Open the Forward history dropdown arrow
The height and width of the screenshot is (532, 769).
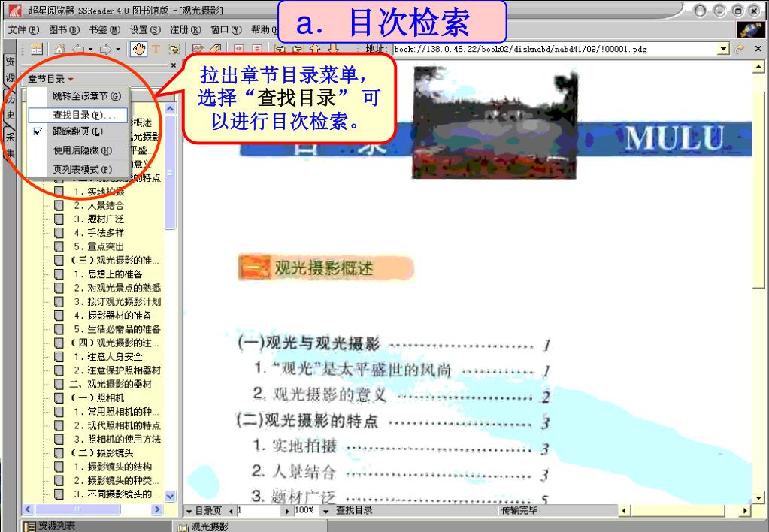118,50
